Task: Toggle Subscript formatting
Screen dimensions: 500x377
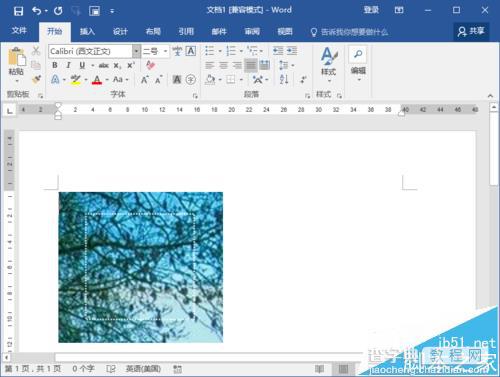Action: 117,66
